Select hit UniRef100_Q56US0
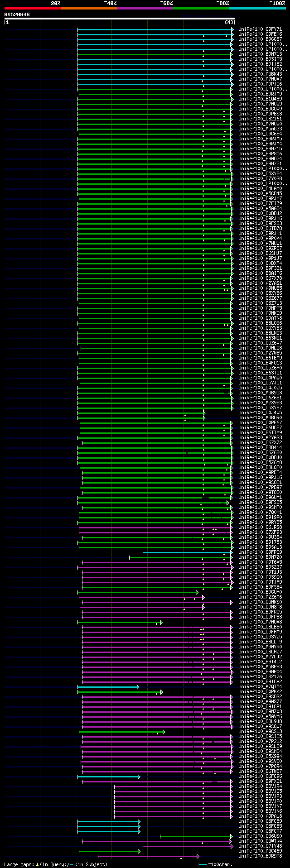The image size is (290, 868). (260, 836)
